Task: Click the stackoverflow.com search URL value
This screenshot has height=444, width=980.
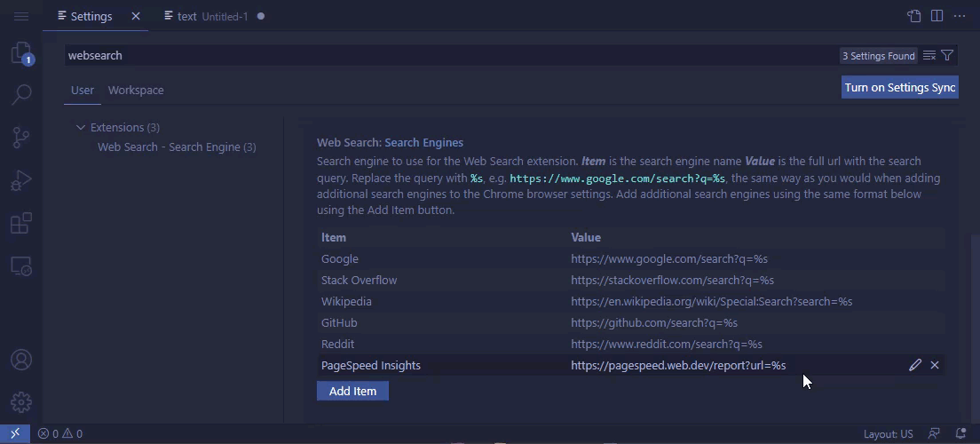Action: [x=672, y=280]
